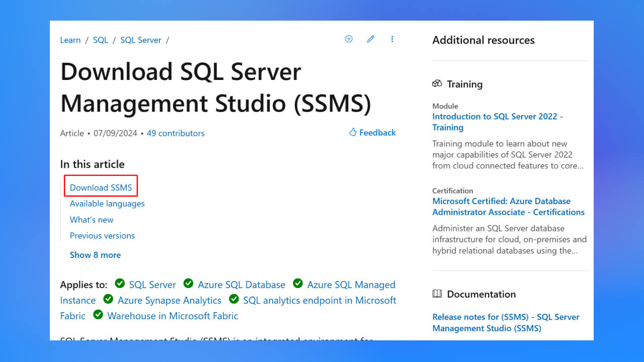This screenshot has width=644, height=362.
Task: Click the Edit pencil icon
Action: (371, 39)
